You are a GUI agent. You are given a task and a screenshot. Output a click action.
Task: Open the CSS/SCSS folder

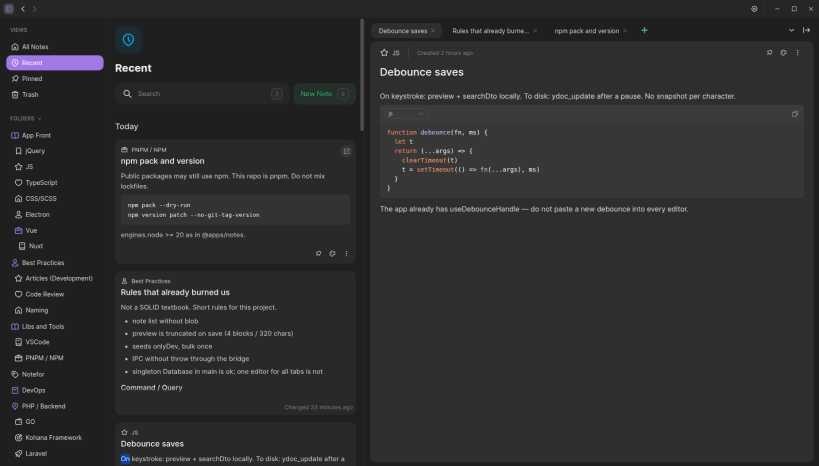[x=56, y=199]
